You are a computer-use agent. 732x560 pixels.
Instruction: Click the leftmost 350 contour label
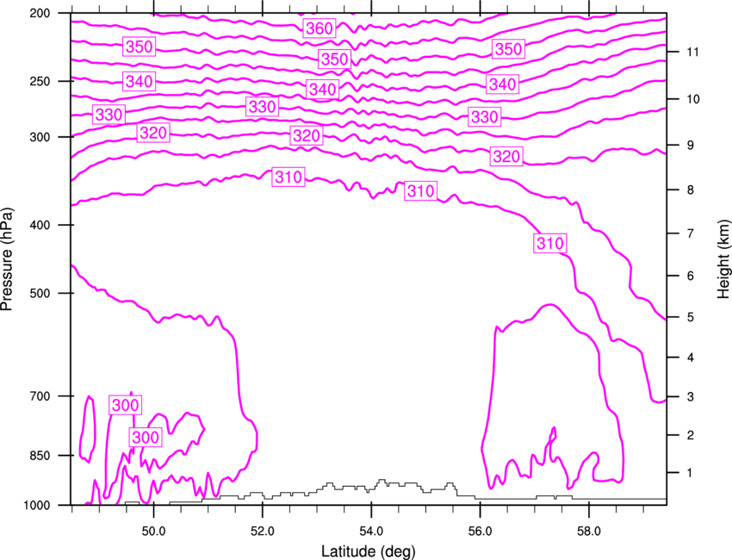140,47
